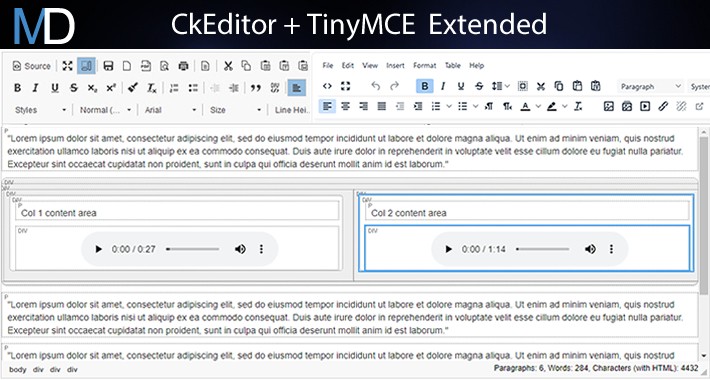
Task: Click CKEditor Block Quote icon
Action: pos(256,88)
